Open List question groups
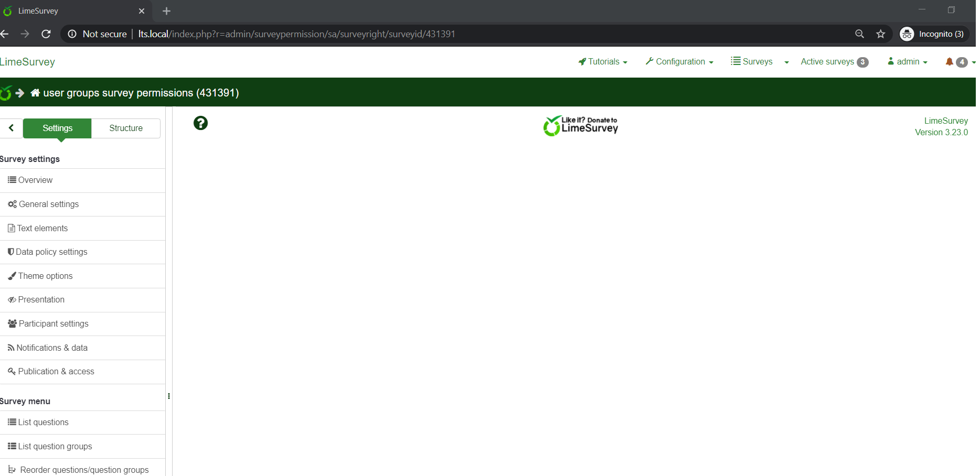980x476 pixels. pos(82,447)
